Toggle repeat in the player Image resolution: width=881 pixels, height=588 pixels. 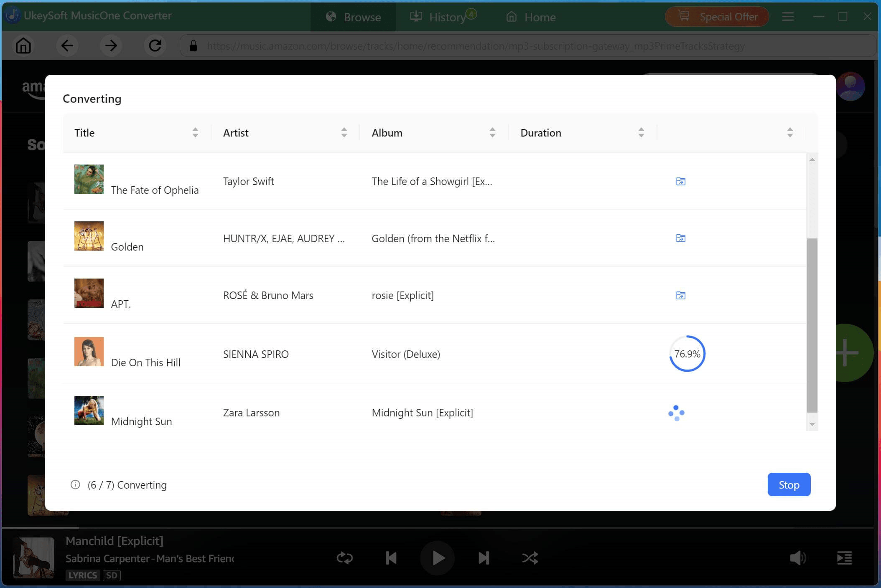point(345,558)
